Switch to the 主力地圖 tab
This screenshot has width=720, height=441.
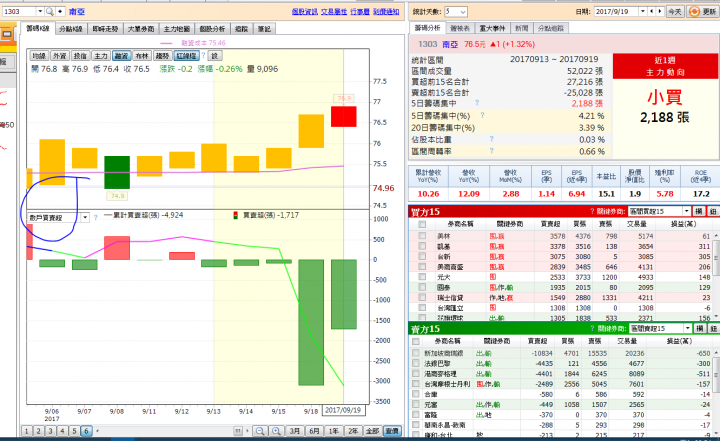click(177, 29)
